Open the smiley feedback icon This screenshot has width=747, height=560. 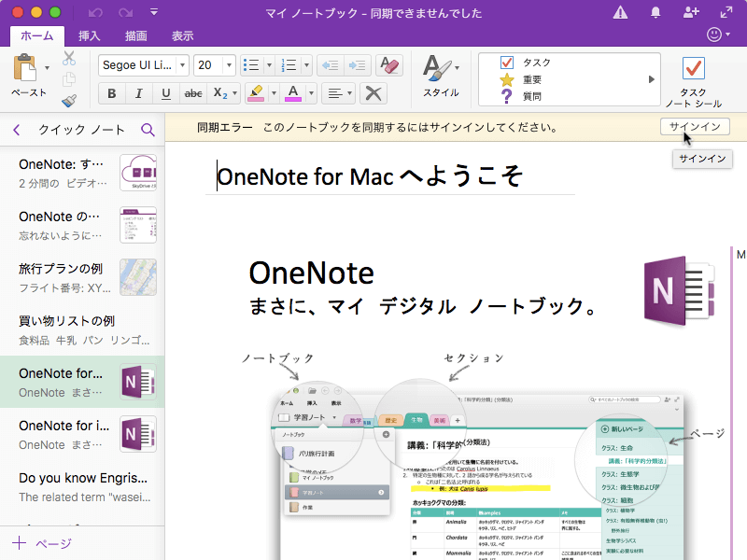coord(714,35)
